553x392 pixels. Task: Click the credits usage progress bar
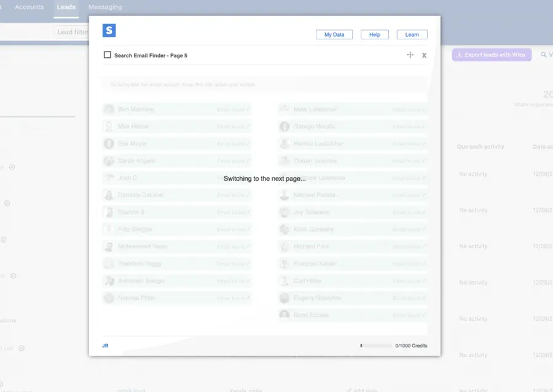[376, 346]
